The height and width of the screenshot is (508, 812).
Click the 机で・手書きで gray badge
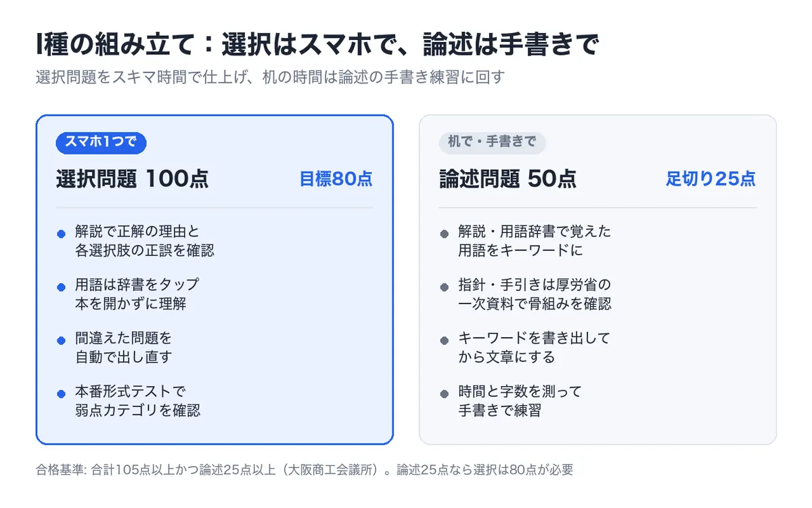click(x=493, y=142)
